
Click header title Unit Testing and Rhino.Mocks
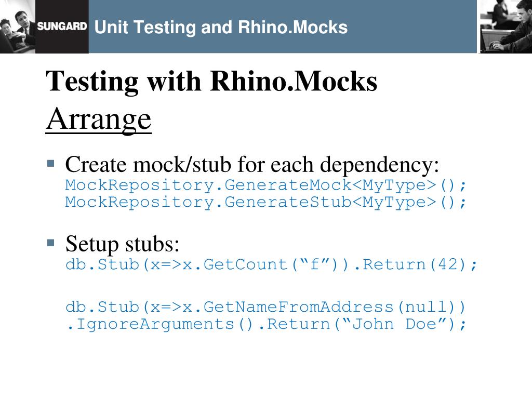tap(221, 28)
